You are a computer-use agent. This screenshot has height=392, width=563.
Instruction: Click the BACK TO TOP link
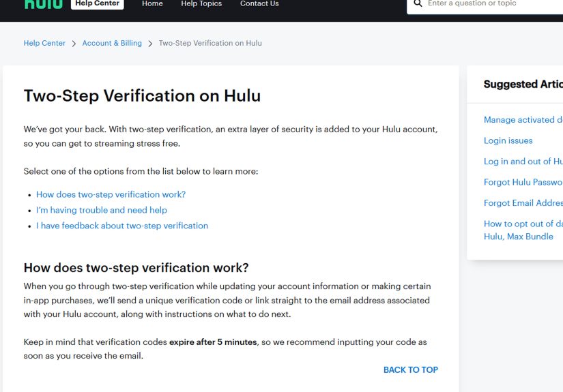tap(411, 370)
